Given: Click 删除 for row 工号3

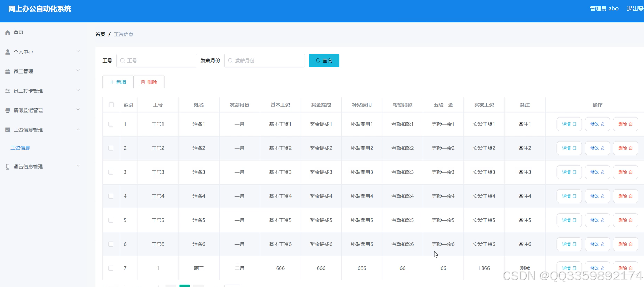Looking at the screenshot, I should [626, 172].
